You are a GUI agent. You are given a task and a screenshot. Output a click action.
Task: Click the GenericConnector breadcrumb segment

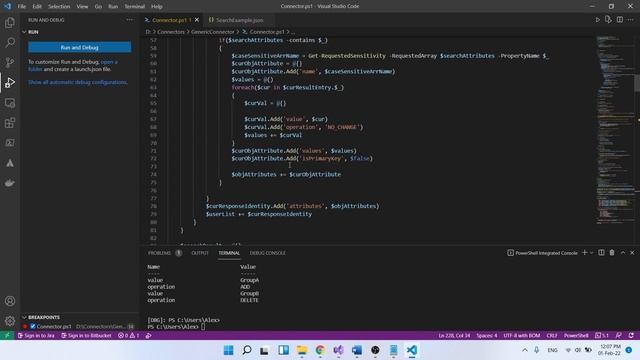213,31
